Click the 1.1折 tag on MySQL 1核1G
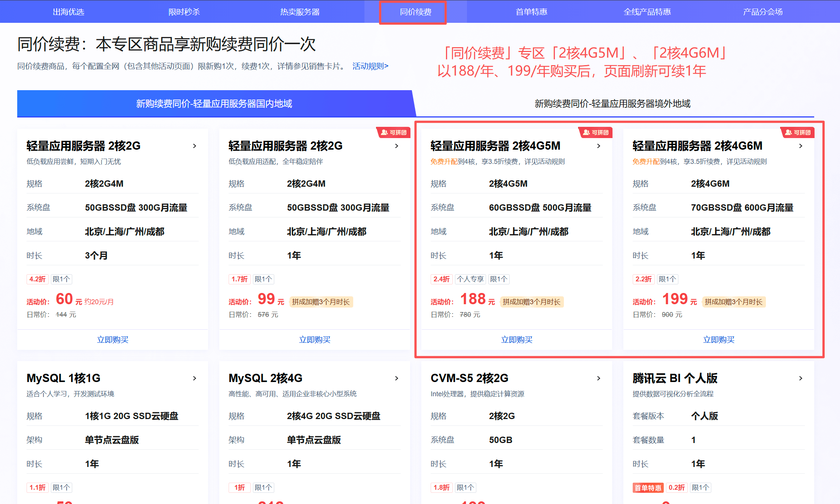This screenshot has height=504, width=840. [37, 488]
